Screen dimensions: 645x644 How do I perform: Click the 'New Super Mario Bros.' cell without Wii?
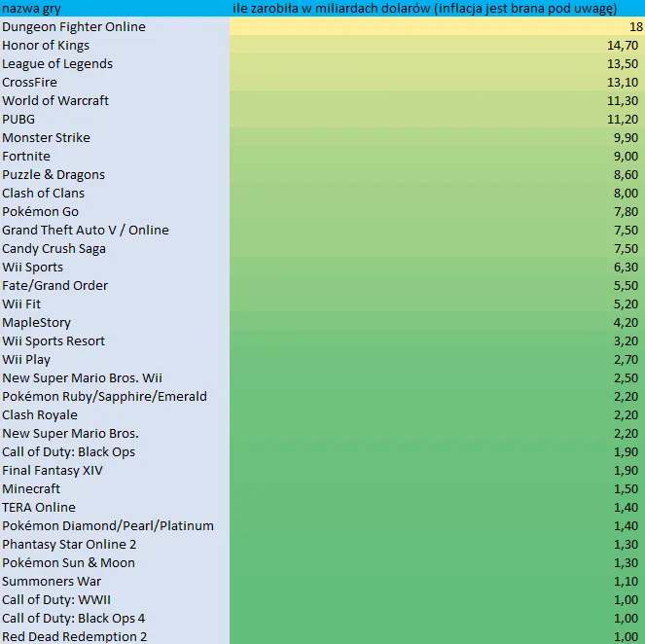(115, 434)
